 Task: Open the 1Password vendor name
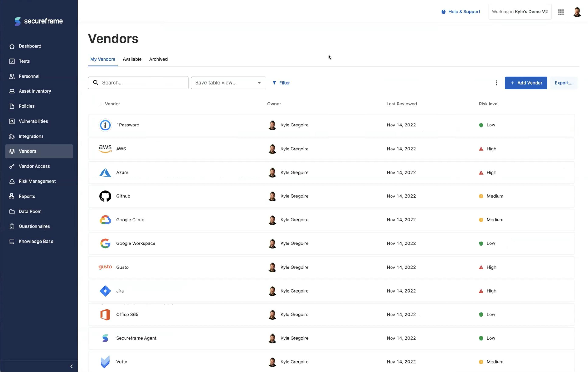tap(128, 125)
